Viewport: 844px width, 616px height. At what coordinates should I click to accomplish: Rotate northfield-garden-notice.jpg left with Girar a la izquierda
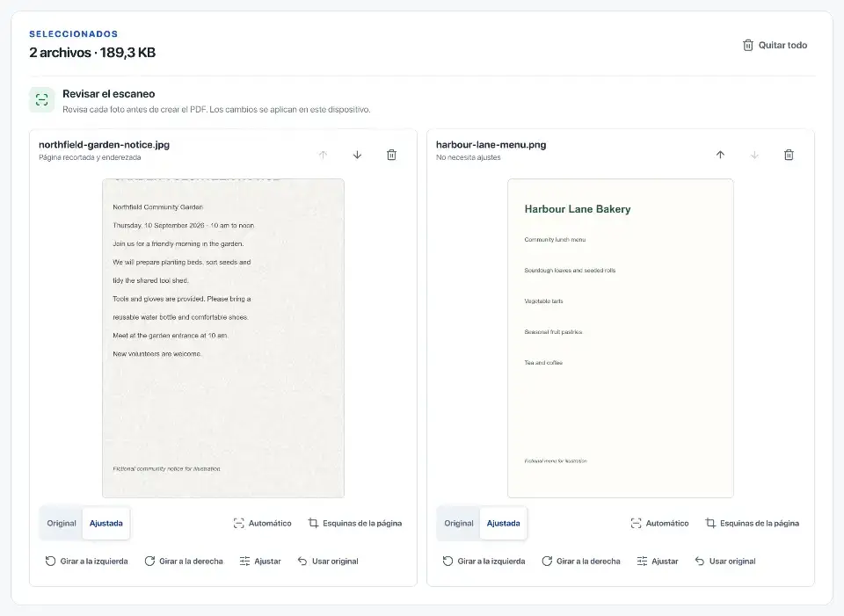[87, 562]
